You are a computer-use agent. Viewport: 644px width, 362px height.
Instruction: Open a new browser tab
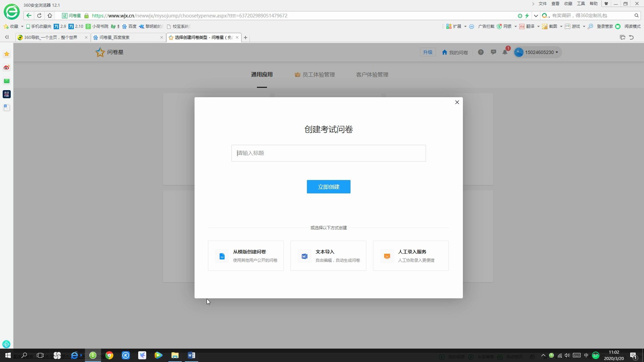tap(246, 38)
